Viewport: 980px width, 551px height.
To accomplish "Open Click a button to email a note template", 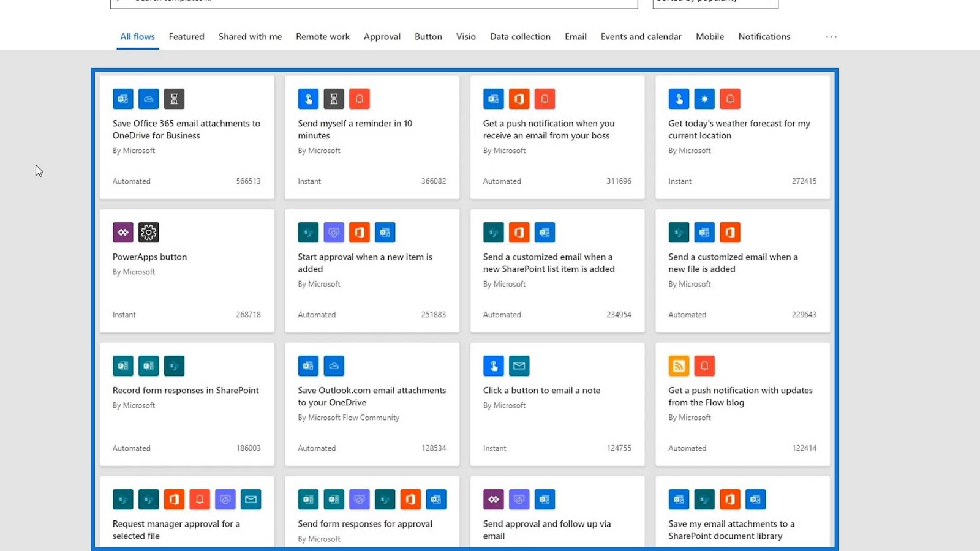I will point(557,404).
